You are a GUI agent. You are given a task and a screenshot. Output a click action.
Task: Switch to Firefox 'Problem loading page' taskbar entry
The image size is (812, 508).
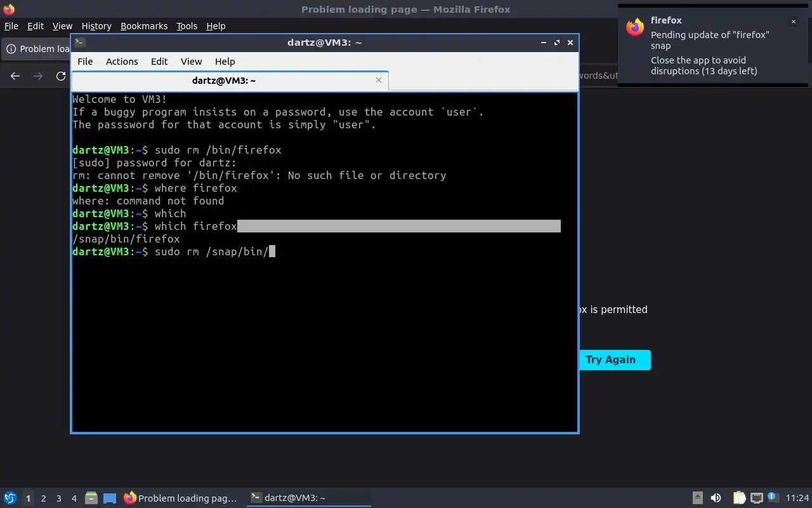pos(181,498)
